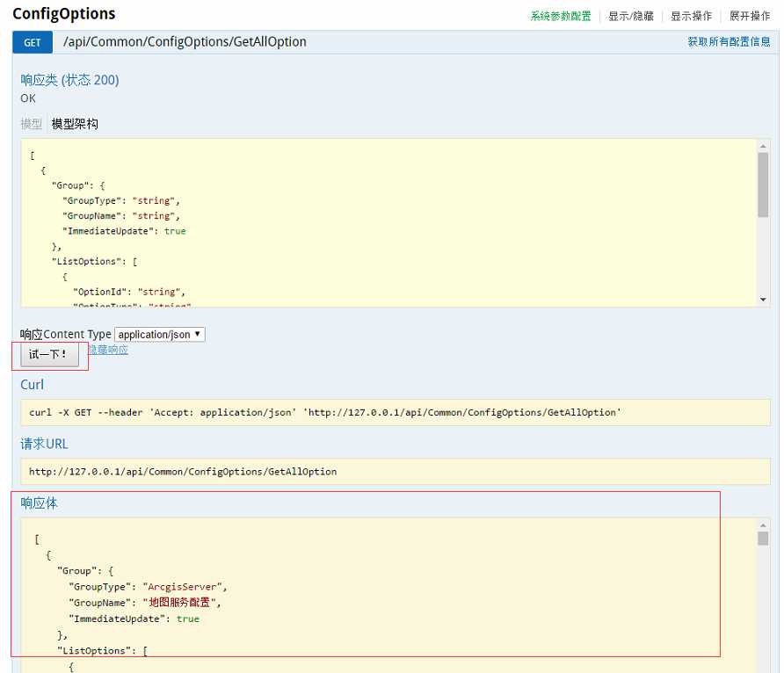The height and width of the screenshot is (673, 784).
Task: Click the 隐藏响应 link
Action: coord(108,350)
